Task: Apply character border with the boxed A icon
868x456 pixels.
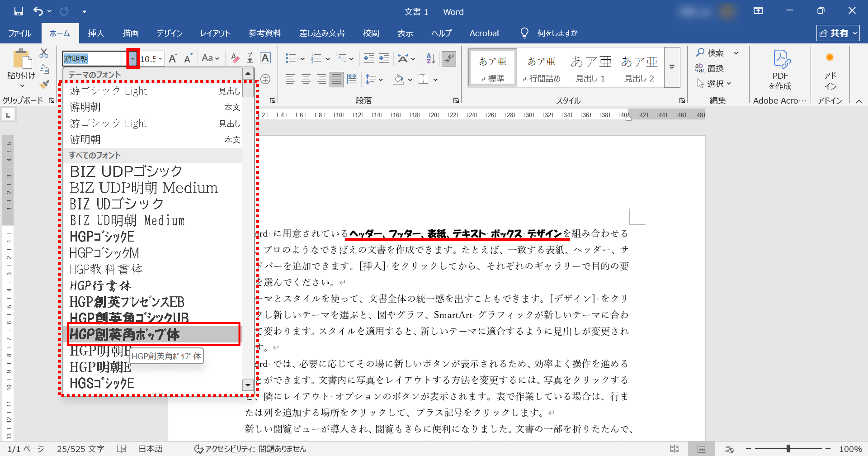Action: coord(266,58)
